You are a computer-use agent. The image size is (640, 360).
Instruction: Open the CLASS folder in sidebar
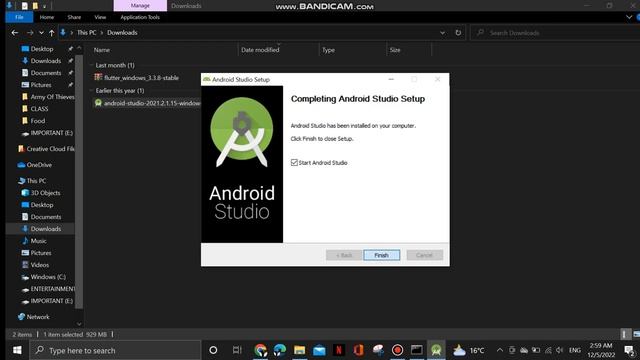click(x=39, y=109)
